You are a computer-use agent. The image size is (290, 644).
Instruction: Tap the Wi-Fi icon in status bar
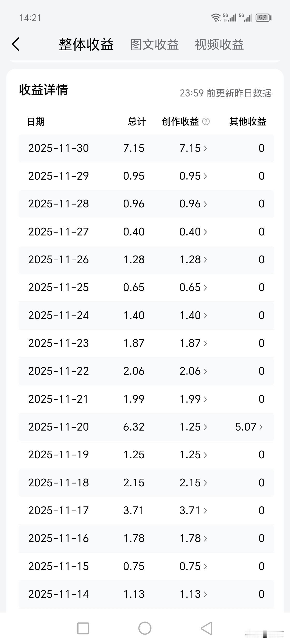click(216, 18)
